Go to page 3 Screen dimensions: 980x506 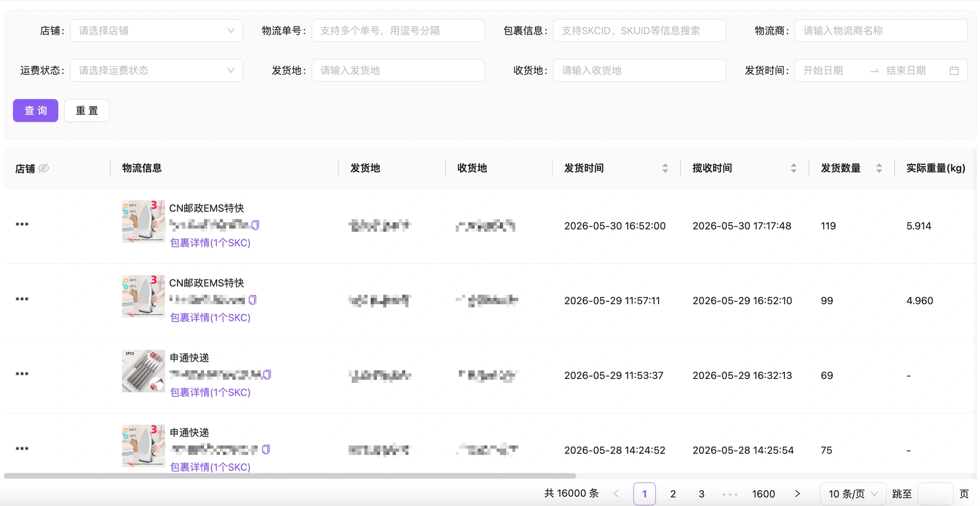701,494
